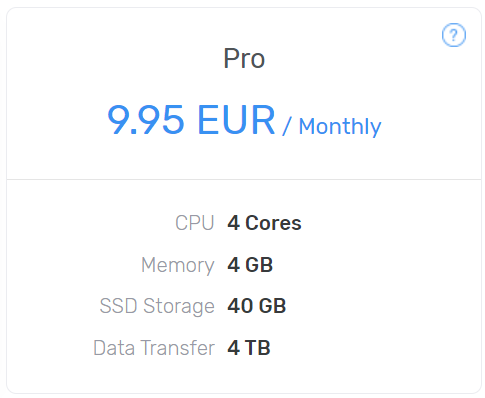Click the horizontal divider under the price
This screenshot has height=398, width=485.
[x=244, y=179]
